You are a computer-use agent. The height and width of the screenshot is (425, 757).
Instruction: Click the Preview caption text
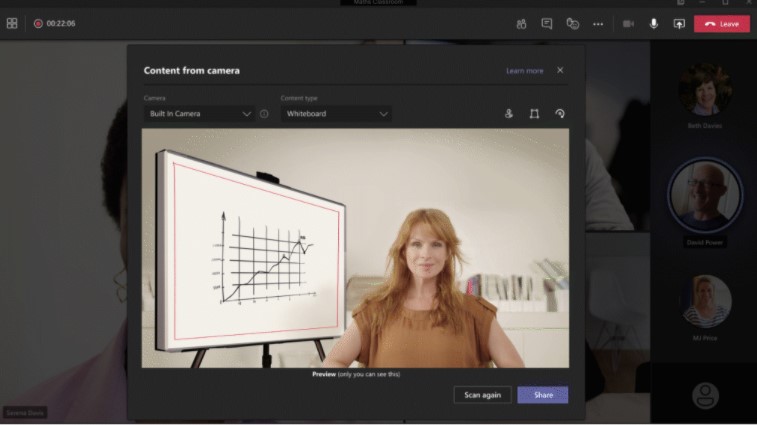pos(356,374)
